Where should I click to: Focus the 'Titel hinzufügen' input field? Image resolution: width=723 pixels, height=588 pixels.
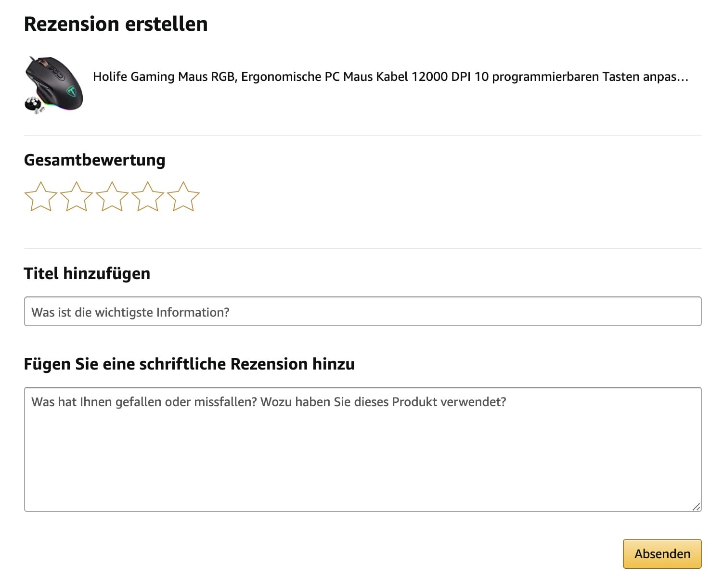tap(362, 312)
